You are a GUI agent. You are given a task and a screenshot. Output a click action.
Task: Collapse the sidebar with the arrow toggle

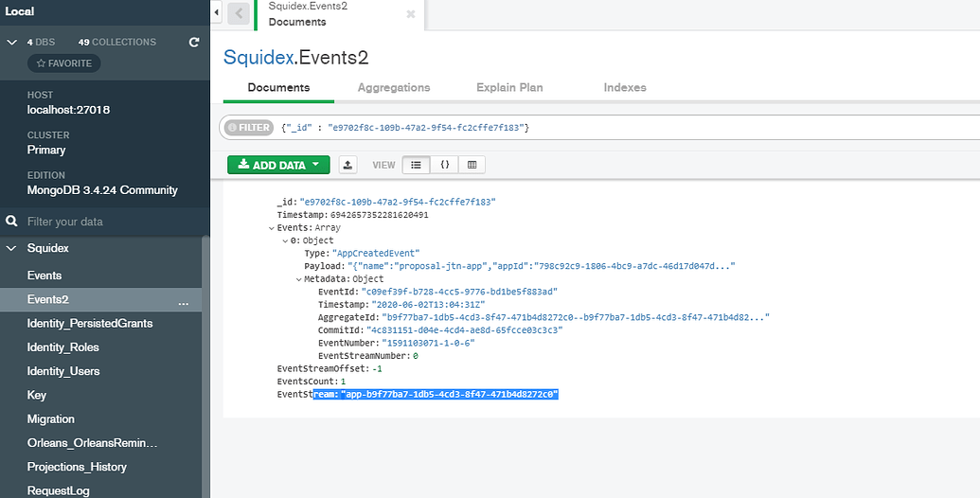coord(216,12)
